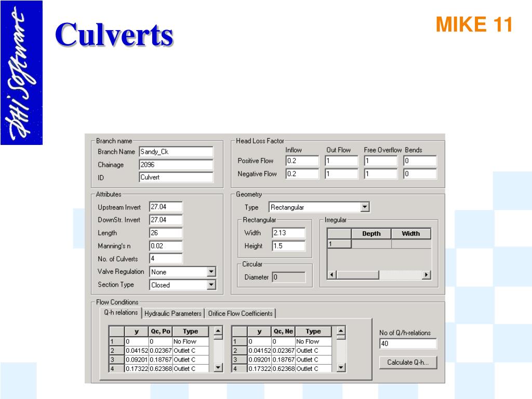Click 0.62368 cell in negative flow table
The image size is (532, 399).
pos(283,368)
